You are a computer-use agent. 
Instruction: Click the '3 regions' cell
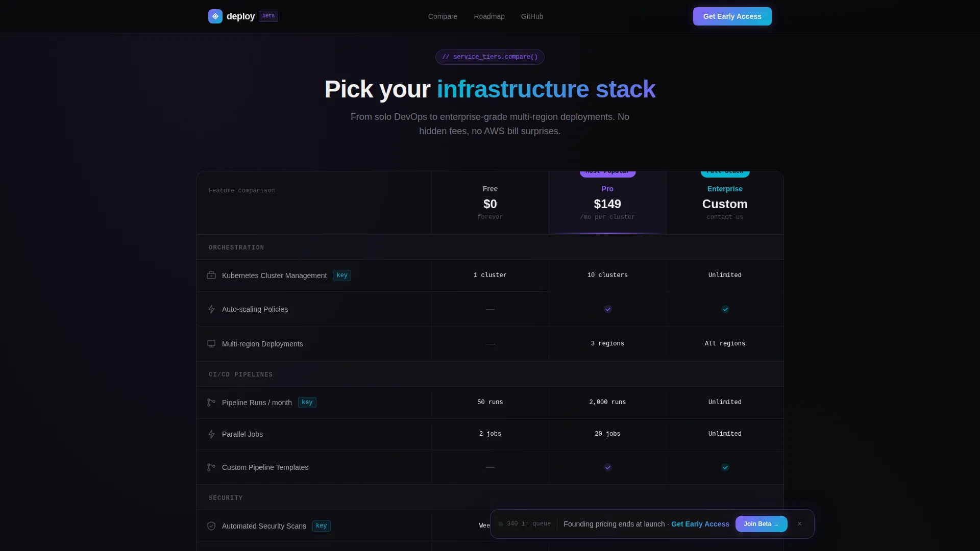click(607, 344)
